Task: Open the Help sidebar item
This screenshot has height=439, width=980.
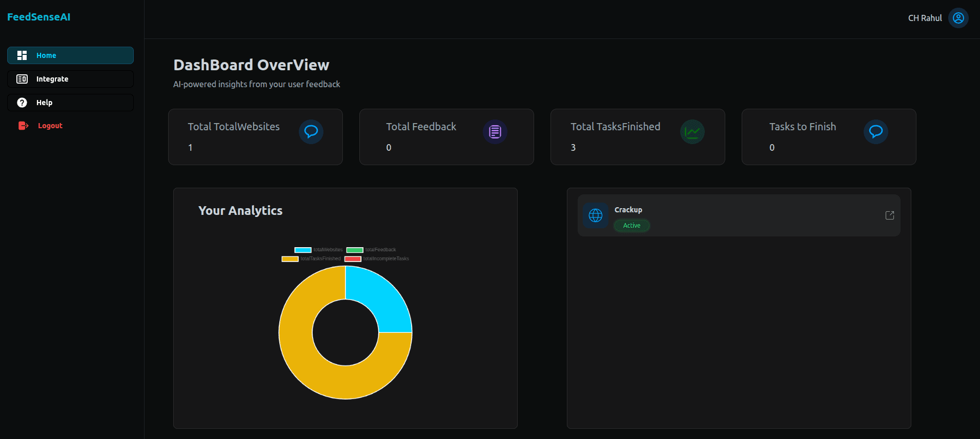Action: point(70,103)
